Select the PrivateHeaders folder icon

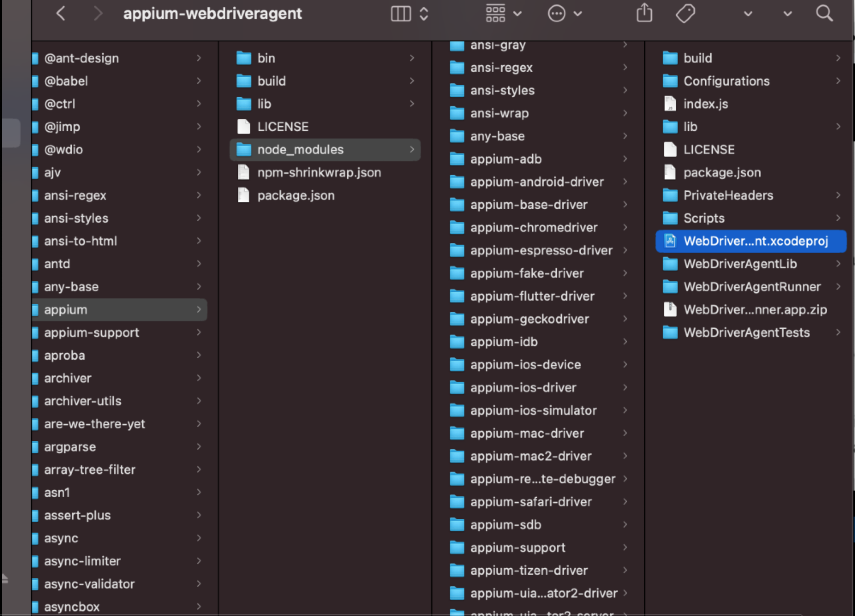[670, 195]
